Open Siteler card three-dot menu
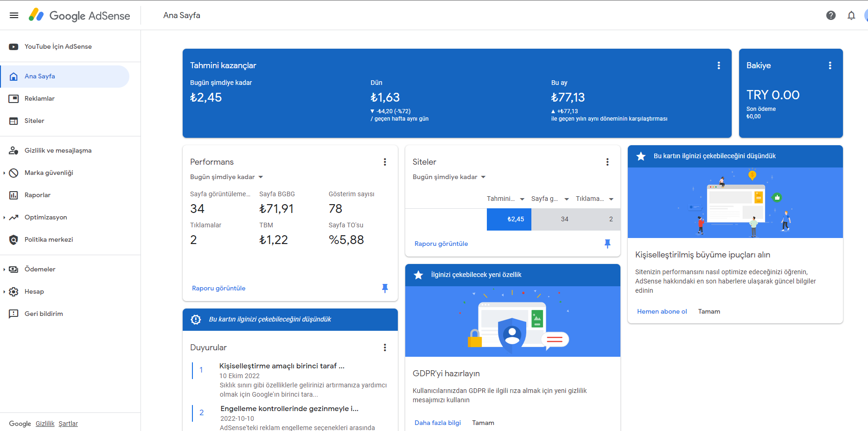868x431 pixels. [x=607, y=162]
